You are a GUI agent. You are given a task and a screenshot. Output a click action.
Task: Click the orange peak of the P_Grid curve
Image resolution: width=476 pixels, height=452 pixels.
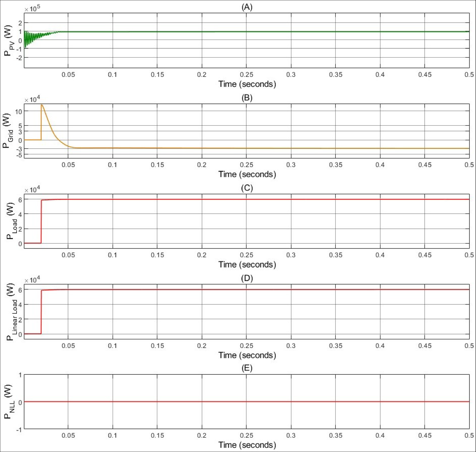click(x=42, y=105)
